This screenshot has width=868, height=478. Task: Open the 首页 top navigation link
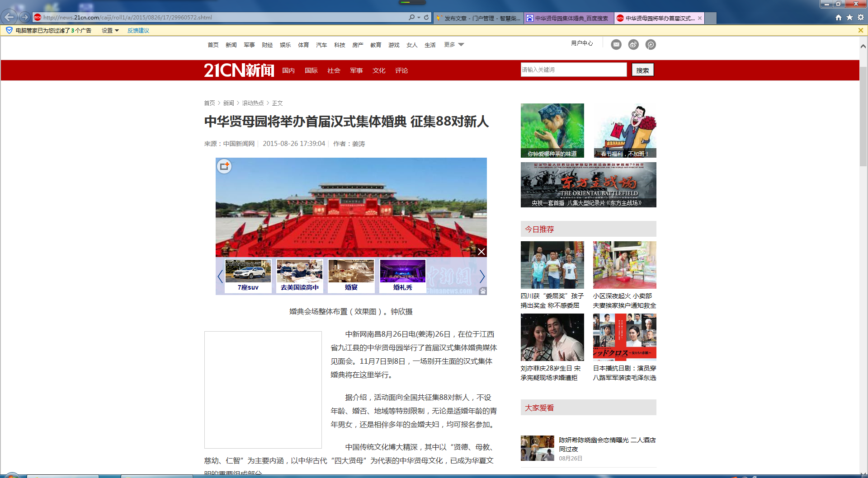click(x=213, y=45)
